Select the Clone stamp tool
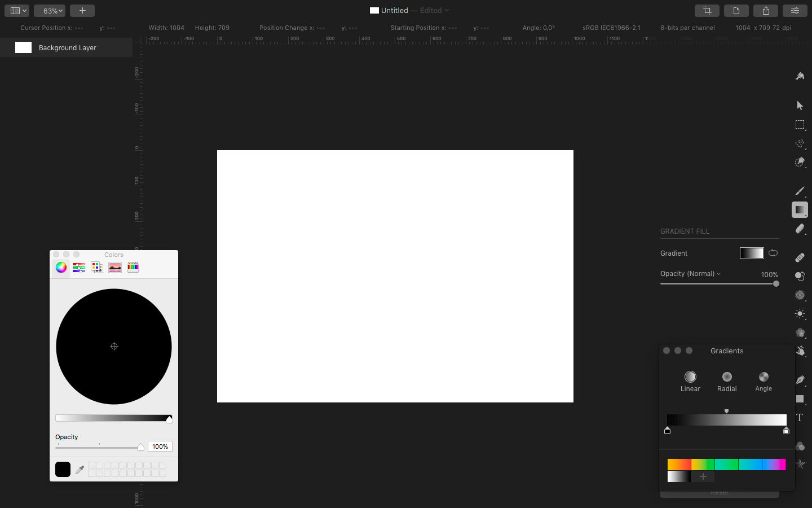 click(800, 276)
